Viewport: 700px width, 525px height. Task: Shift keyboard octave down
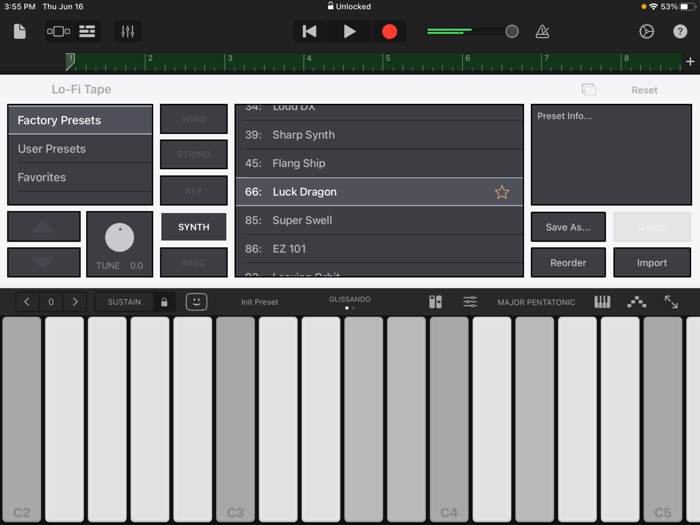click(27, 302)
